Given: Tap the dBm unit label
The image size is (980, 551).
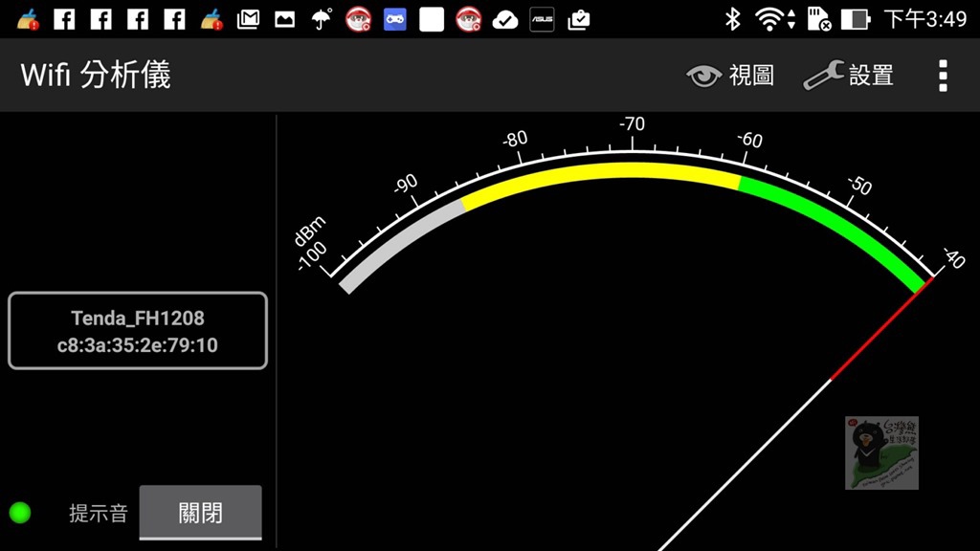Looking at the screenshot, I should (x=310, y=231).
